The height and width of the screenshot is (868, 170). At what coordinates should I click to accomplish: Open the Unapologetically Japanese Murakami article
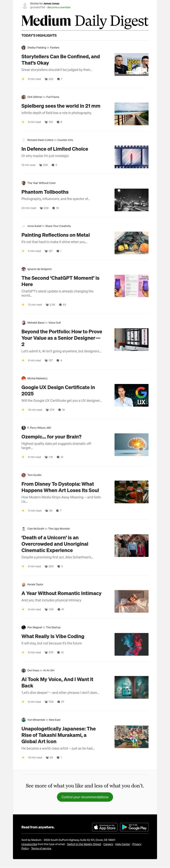pos(58,735)
